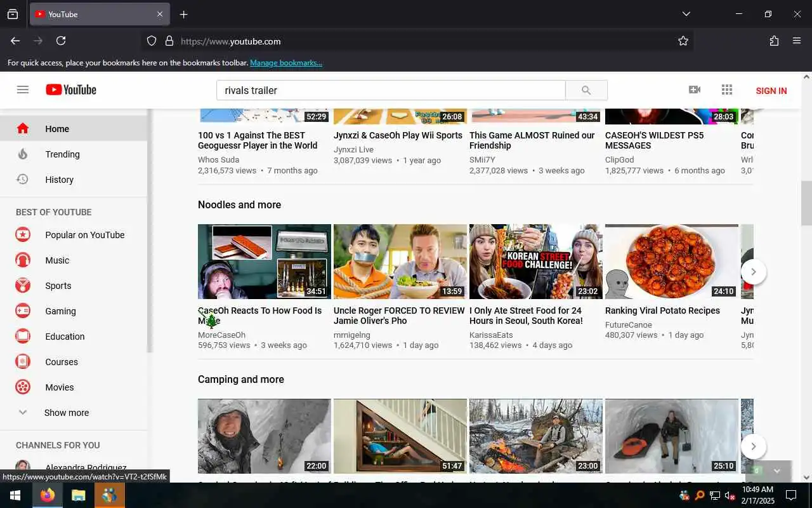Open CASEOH'S WILDEST PS5 MESSAGES title
812x508 pixels.
(x=654, y=140)
